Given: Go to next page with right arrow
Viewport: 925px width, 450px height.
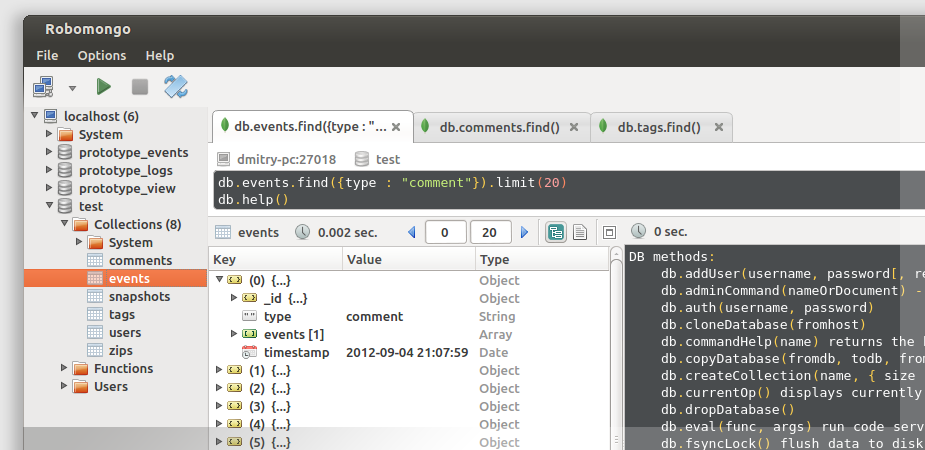Looking at the screenshot, I should 524,232.
